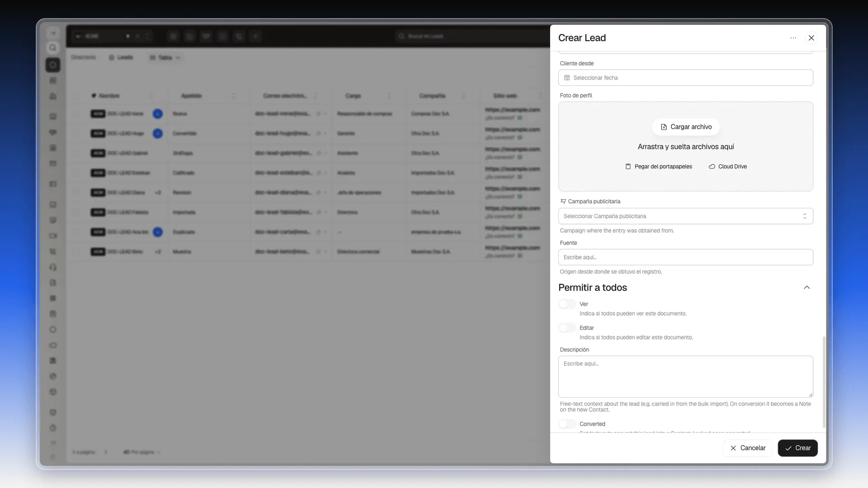This screenshot has height=488, width=868.
Task: Click the calendar icon in Seleccionar fecha
Action: pos(567,78)
